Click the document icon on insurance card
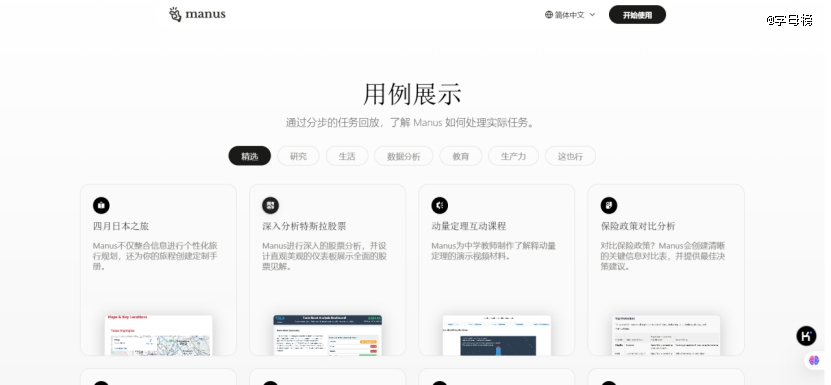This screenshot has height=385, width=831. (x=609, y=205)
